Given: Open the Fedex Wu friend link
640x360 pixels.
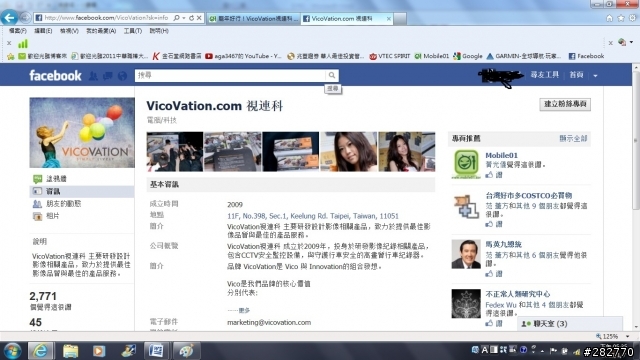Looking at the screenshot, I should (501, 304).
